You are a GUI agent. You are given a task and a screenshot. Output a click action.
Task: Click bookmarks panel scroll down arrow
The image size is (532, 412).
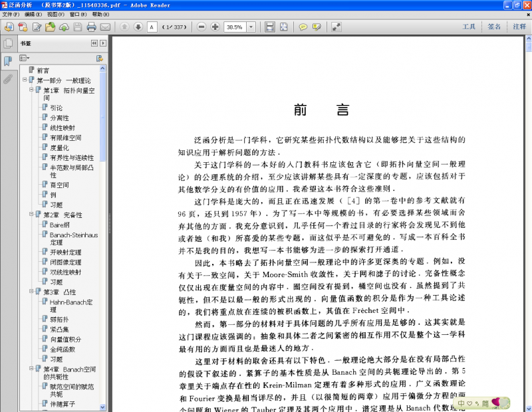coord(103,407)
